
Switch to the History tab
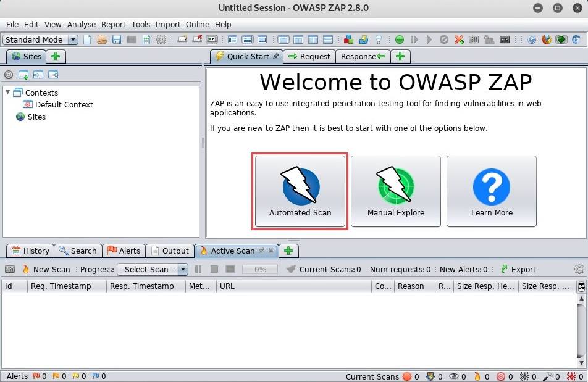click(30, 251)
